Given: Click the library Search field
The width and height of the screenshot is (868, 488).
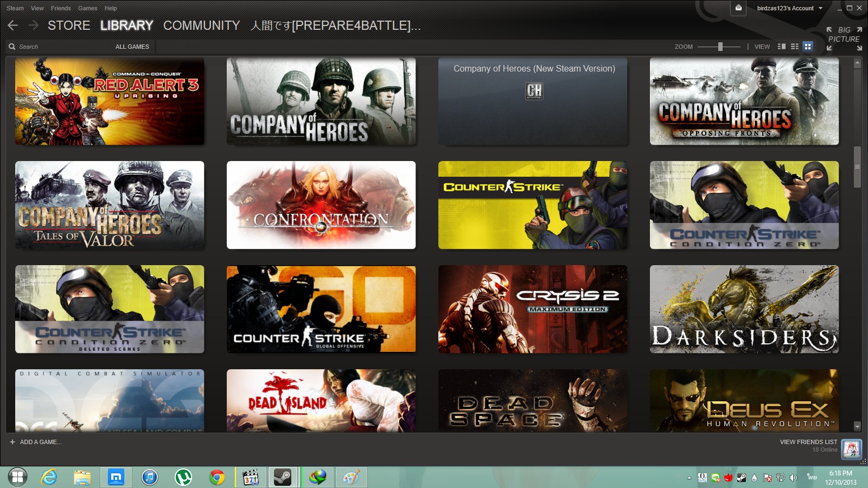Looking at the screenshot, I should [60, 47].
